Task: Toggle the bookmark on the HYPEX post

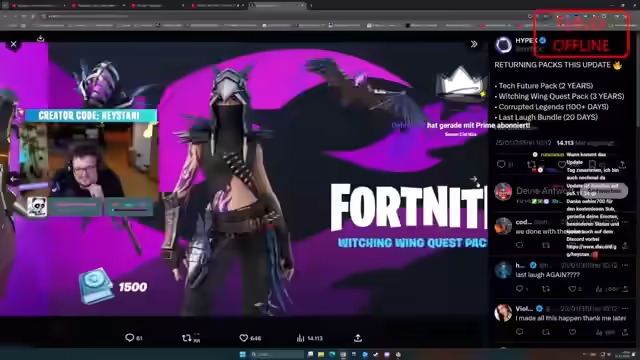Action: pyautogui.click(x=592, y=164)
